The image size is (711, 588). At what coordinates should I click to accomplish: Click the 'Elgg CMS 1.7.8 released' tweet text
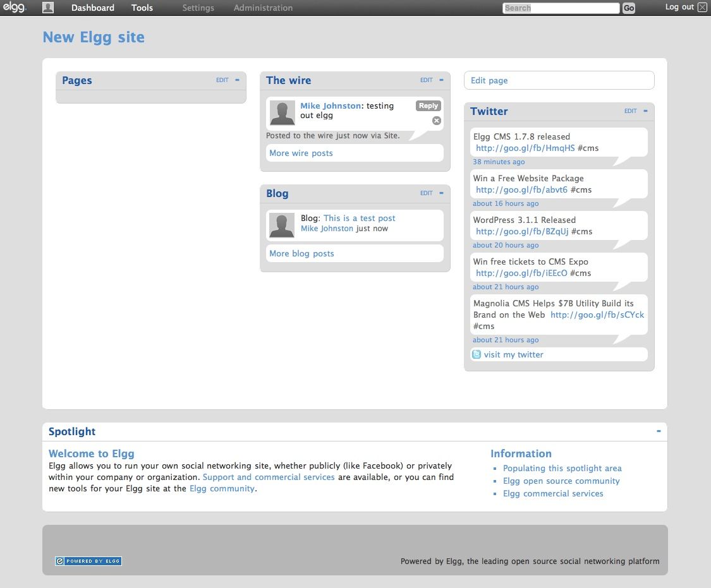[521, 136]
